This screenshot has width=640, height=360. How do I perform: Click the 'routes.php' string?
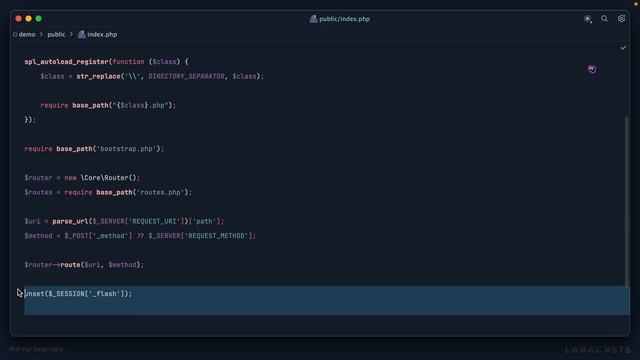[x=160, y=192]
